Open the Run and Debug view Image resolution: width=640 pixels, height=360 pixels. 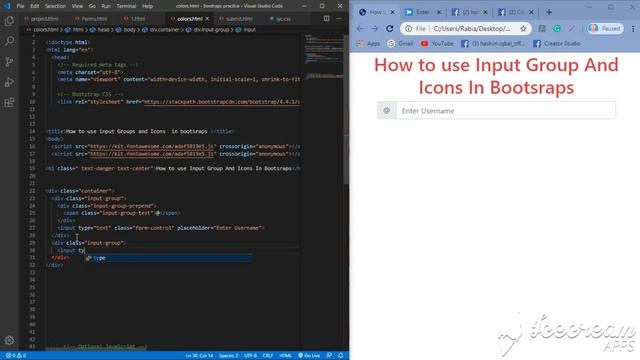click(9, 82)
